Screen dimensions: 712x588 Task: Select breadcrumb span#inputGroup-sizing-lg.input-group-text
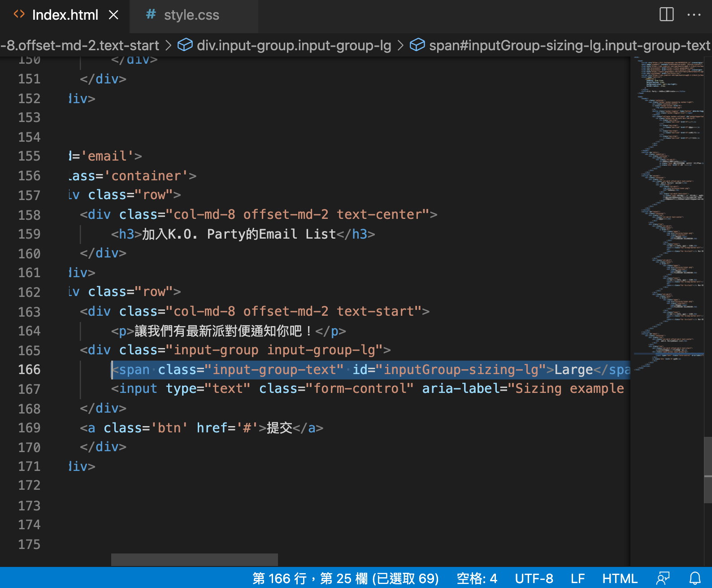(x=569, y=45)
